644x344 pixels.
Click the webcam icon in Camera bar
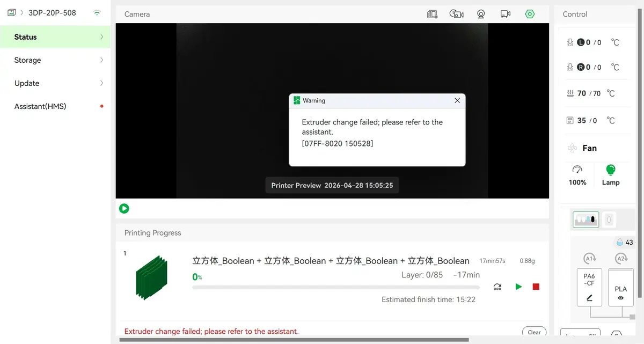coord(481,14)
